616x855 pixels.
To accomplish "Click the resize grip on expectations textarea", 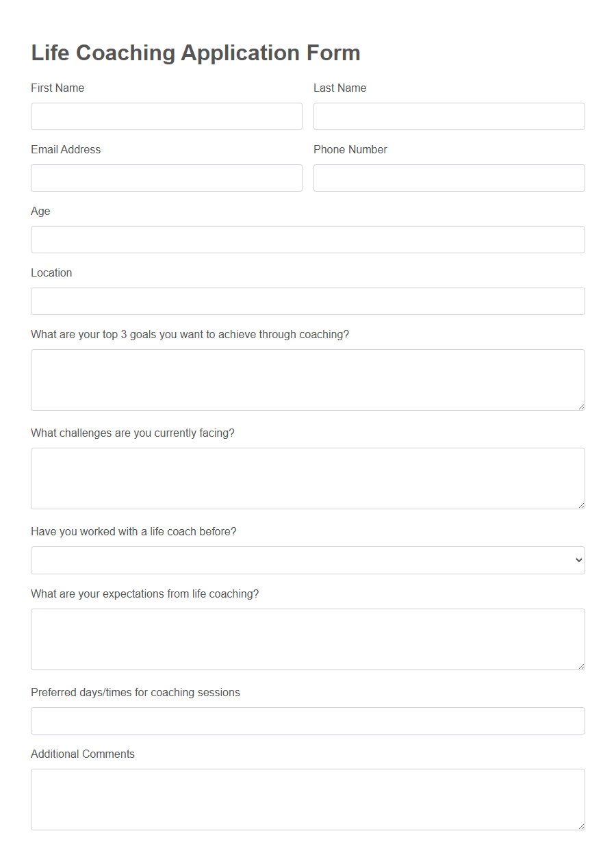I will (x=582, y=667).
